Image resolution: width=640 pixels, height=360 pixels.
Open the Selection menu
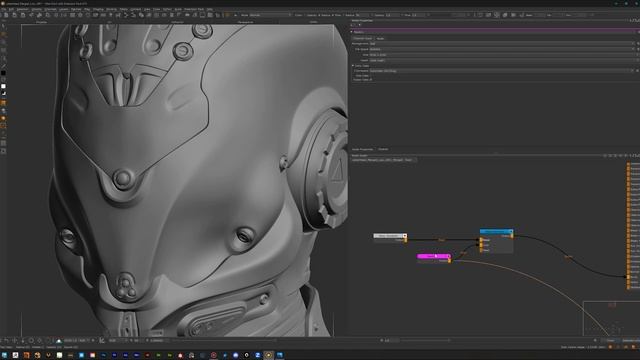[x=22, y=9]
